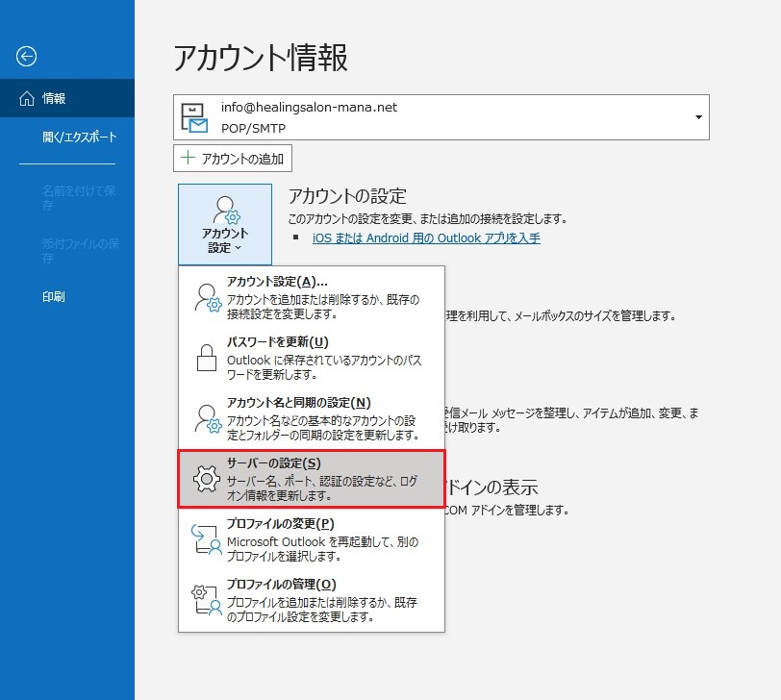Click the プロファイルの管理 icon
Viewport: 781px width, 700px height.
pyautogui.click(x=206, y=599)
